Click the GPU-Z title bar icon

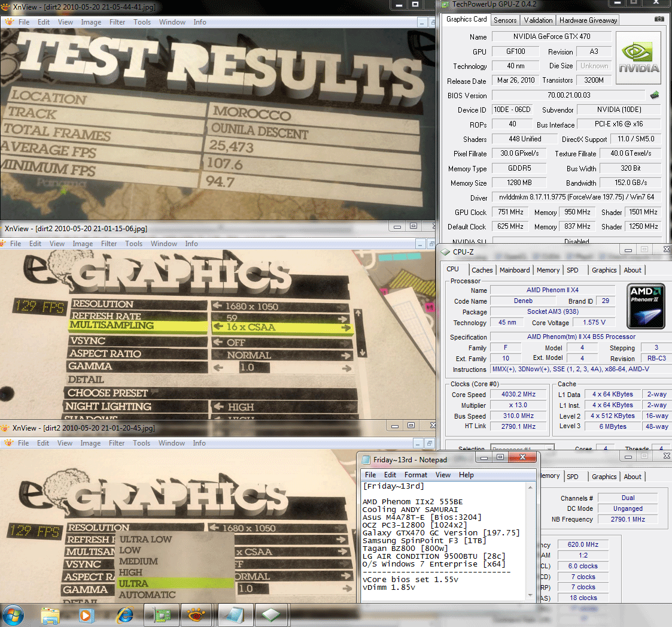click(445, 4)
